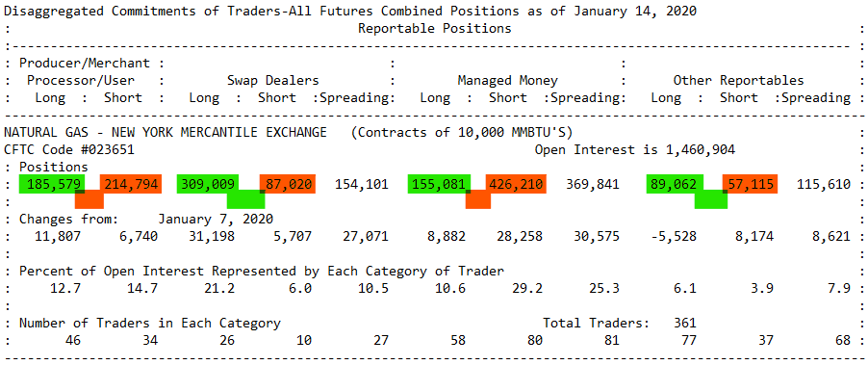Select the Swap Dealers column header

pos(273,81)
